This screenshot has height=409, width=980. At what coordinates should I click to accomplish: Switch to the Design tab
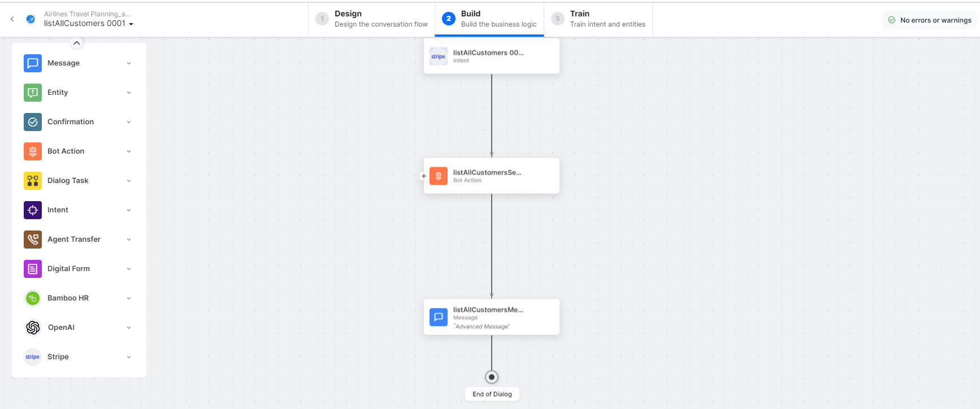[372, 19]
